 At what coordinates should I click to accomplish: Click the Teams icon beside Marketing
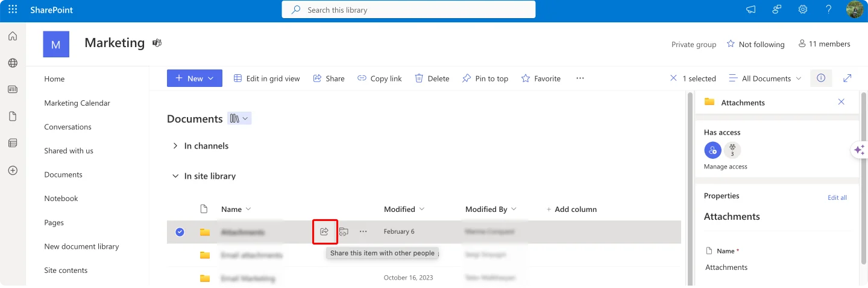coord(157,43)
